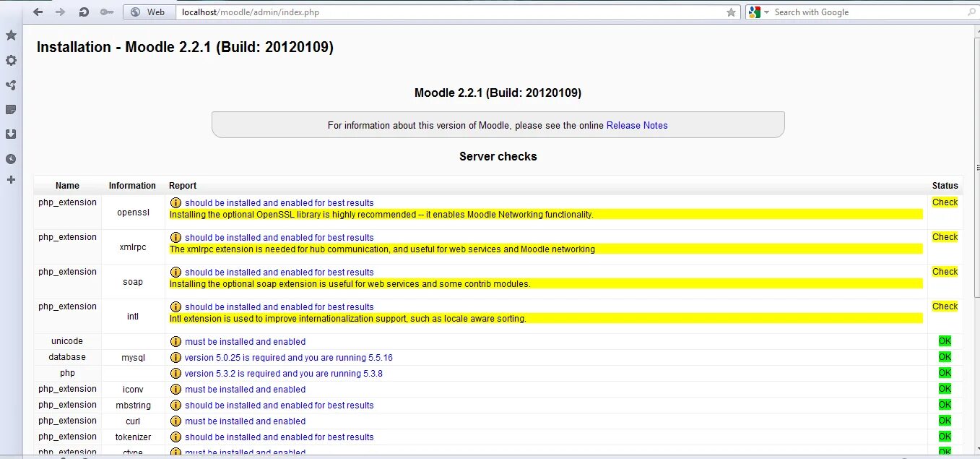
Task: Open the Google search engine dropdown
Action: (758, 12)
